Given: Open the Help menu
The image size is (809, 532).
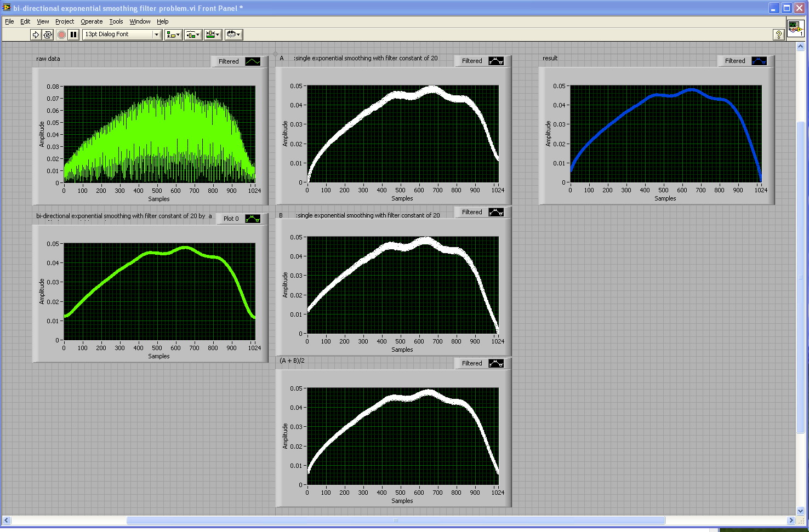Looking at the screenshot, I should click(x=162, y=21).
